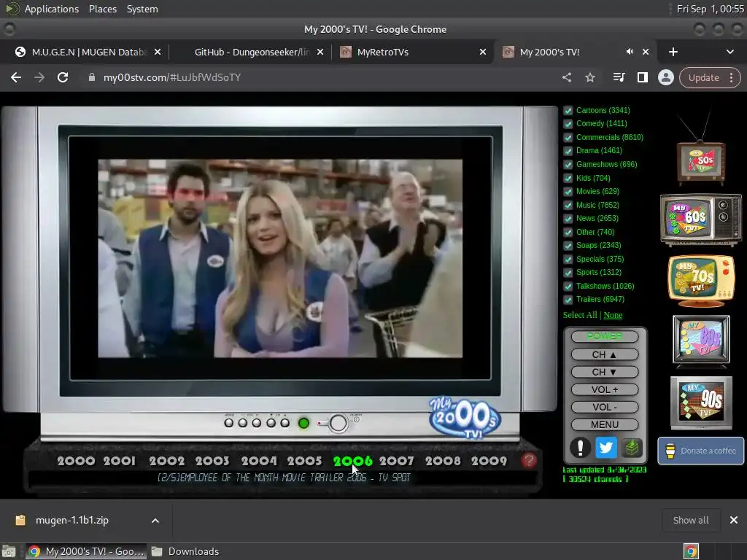Click the VOL + button
Viewport: 747px width, 560px height.
[x=605, y=389]
